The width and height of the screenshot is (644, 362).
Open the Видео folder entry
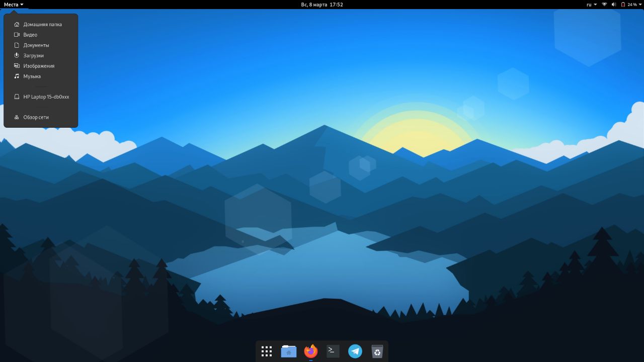pyautogui.click(x=41, y=35)
